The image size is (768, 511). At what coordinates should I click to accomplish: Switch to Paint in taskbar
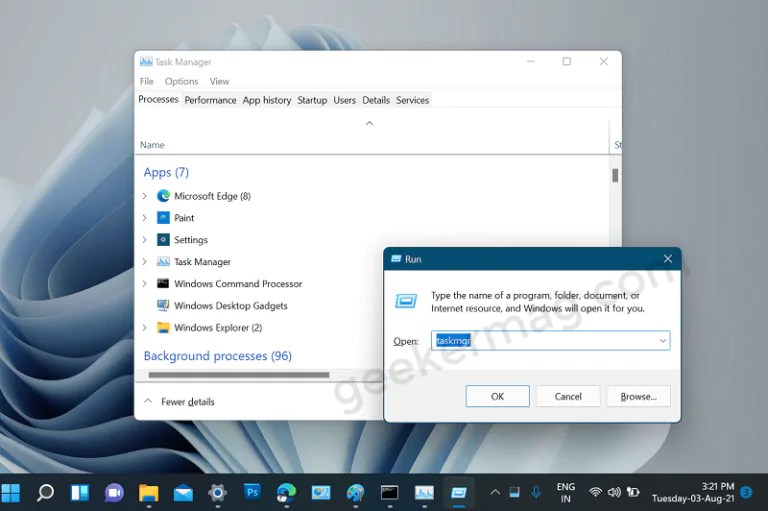[356, 492]
